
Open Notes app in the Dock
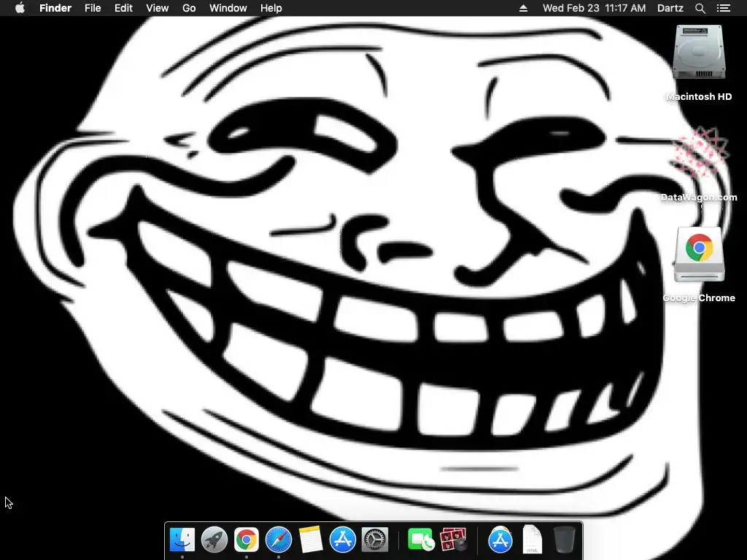tap(311, 540)
